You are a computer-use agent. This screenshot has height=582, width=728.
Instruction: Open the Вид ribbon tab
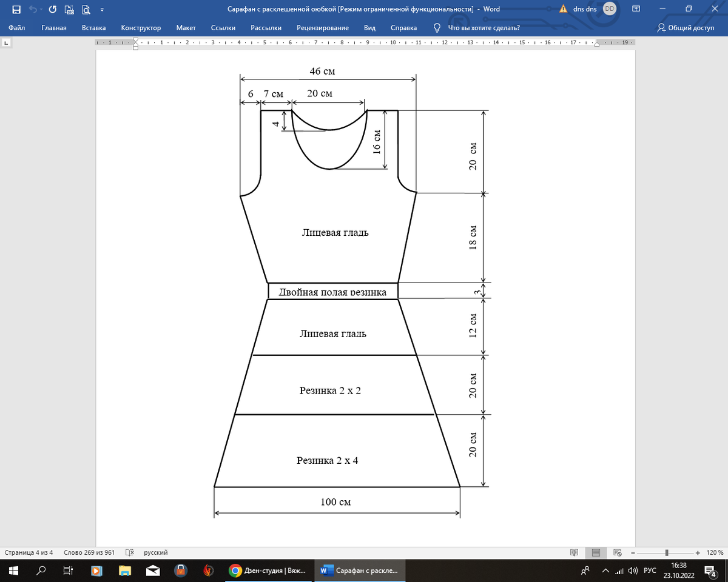tap(370, 28)
